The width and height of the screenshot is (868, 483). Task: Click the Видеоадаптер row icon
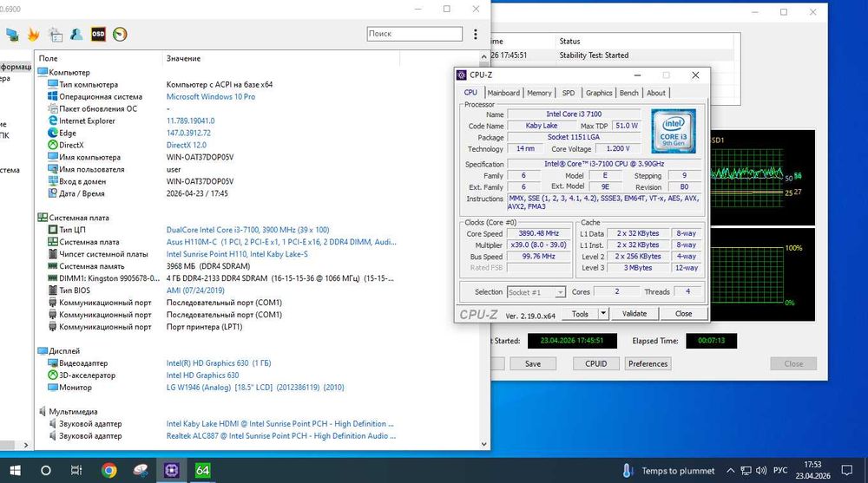pos(53,363)
